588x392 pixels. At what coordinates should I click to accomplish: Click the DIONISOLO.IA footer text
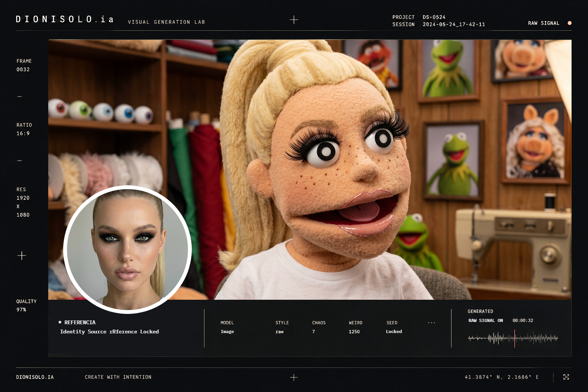35,377
